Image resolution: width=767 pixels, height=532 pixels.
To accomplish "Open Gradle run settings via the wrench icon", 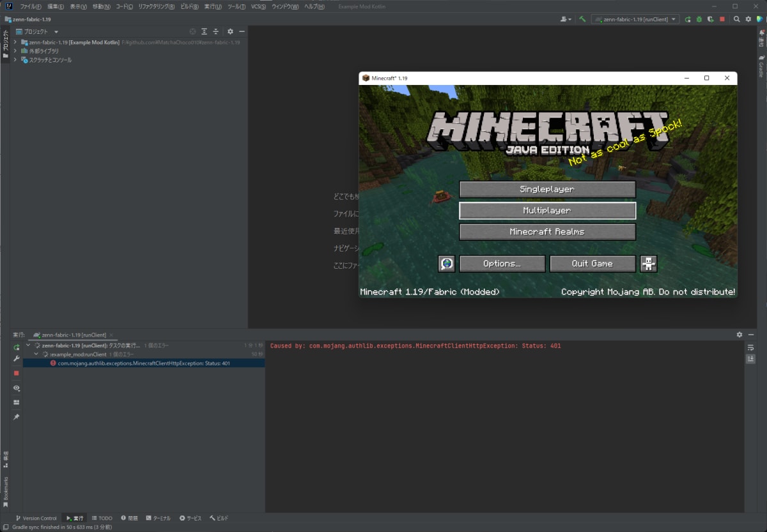I will tap(16, 359).
